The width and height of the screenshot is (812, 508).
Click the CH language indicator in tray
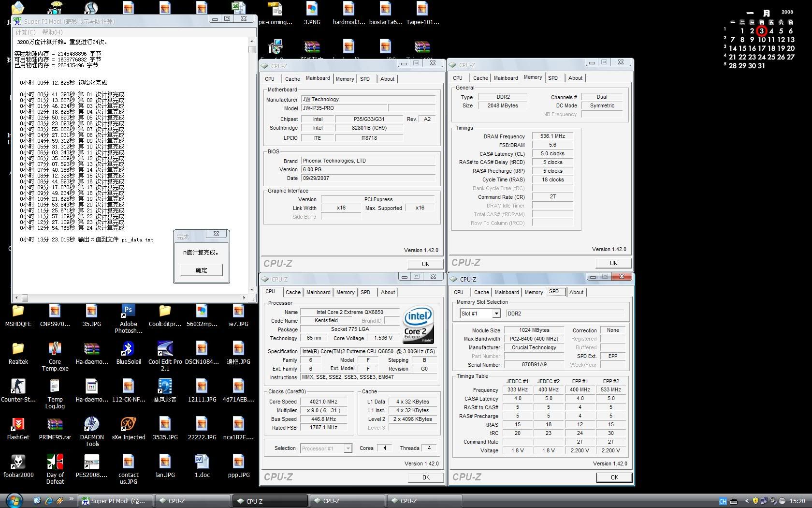(723, 501)
